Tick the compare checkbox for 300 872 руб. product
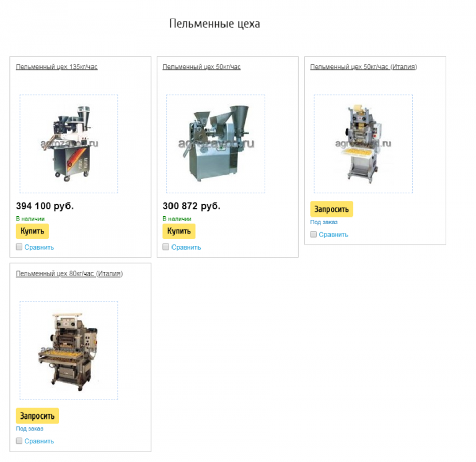 166,247
